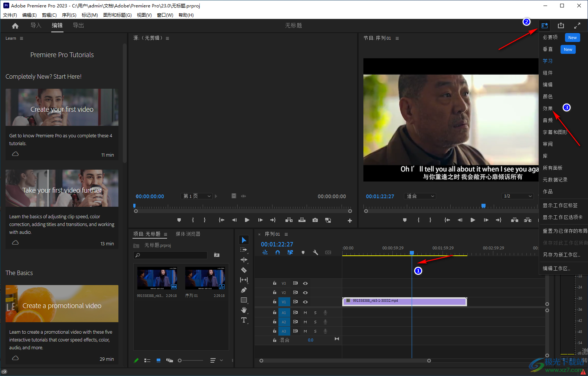Select the Track Select Forward tool
This screenshot has width=588, height=376.
[x=244, y=250]
